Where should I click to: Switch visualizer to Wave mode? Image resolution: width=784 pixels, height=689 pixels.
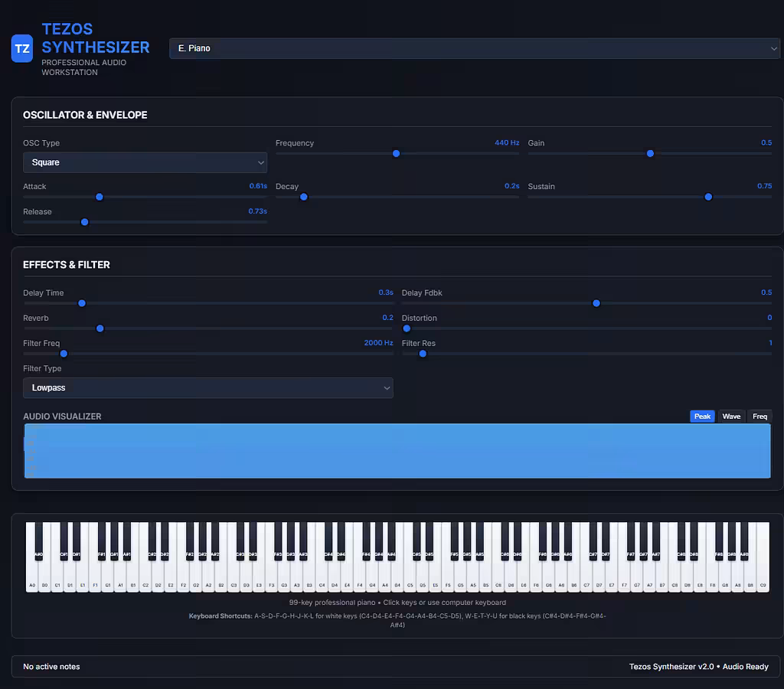click(x=731, y=416)
